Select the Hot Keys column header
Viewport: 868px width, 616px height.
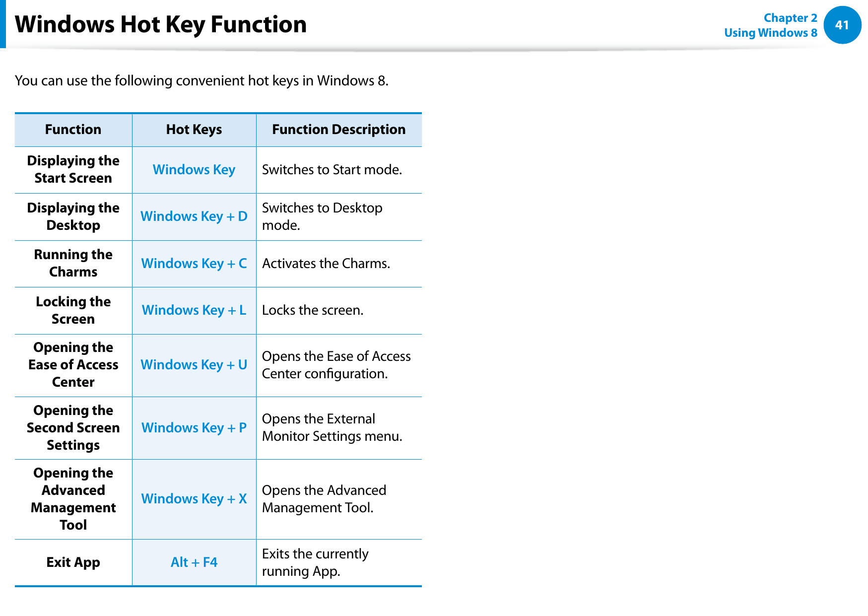tap(194, 130)
